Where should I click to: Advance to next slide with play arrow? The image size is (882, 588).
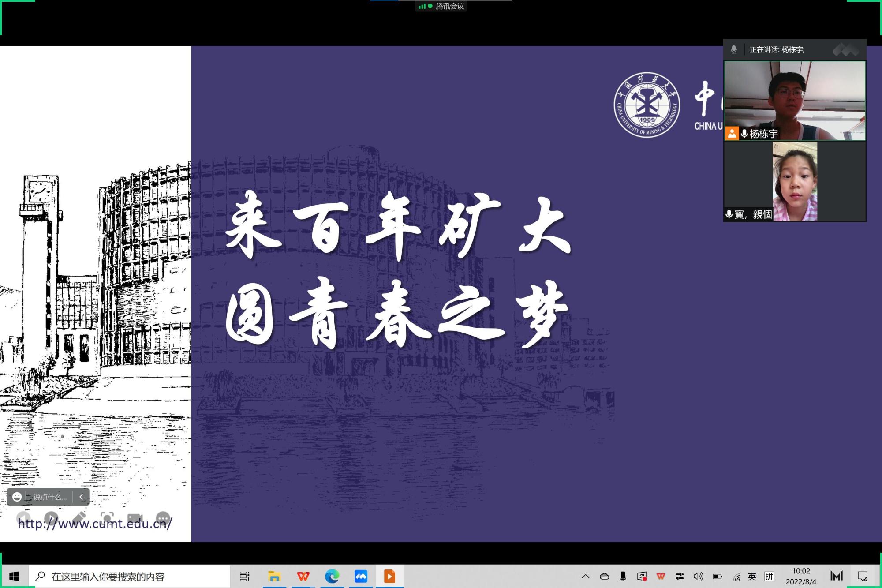(51, 518)
